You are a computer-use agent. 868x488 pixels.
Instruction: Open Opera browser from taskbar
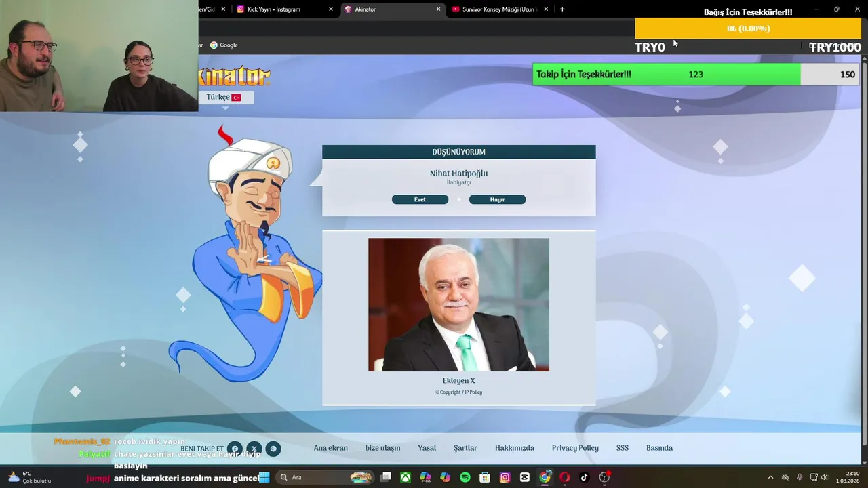click(564, 477)
